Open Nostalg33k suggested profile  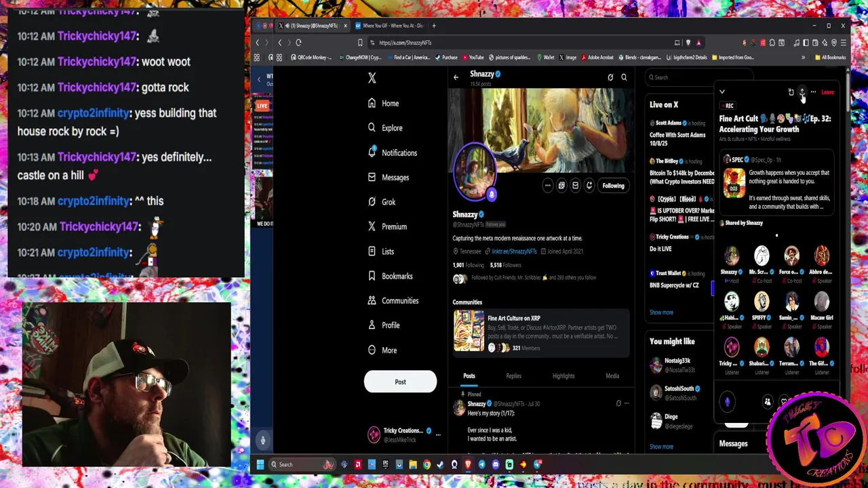(680, 365)
